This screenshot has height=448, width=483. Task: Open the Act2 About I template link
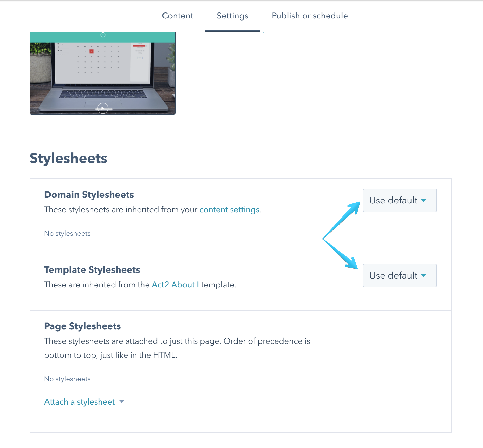pyautogui.click(x=175, y=285)
